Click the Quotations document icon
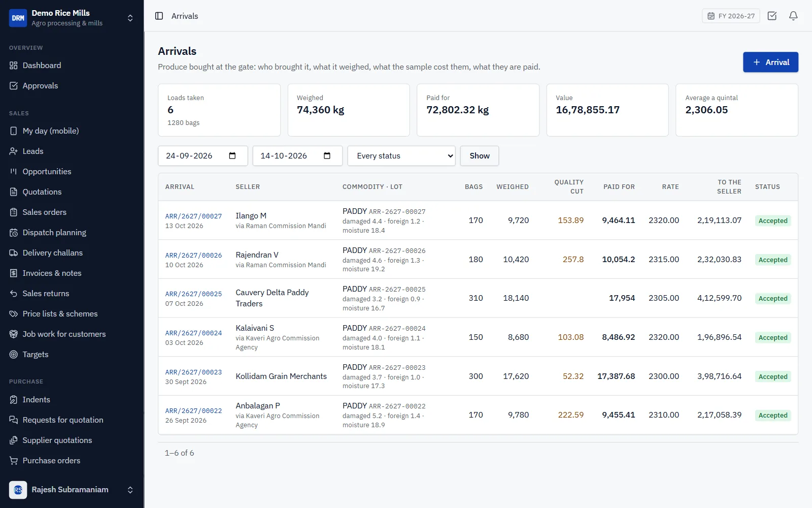The image size is (812, 508). [14, 192]
